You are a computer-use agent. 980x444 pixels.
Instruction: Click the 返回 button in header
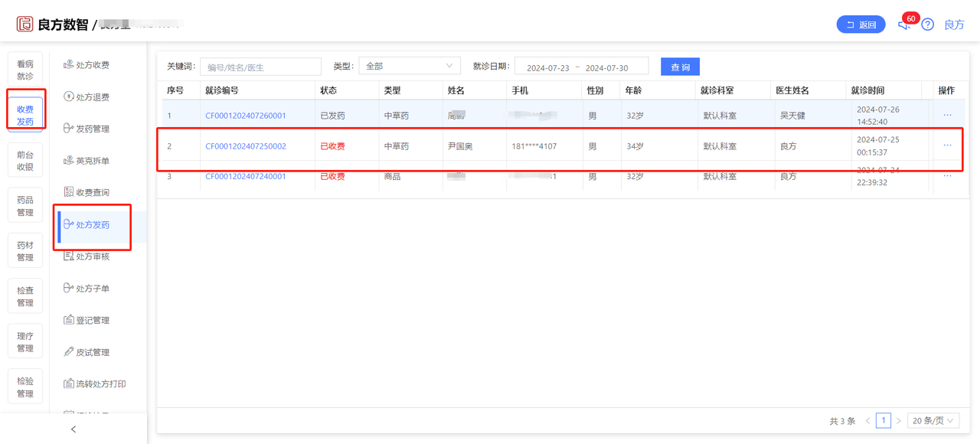[x=861, y=24]
